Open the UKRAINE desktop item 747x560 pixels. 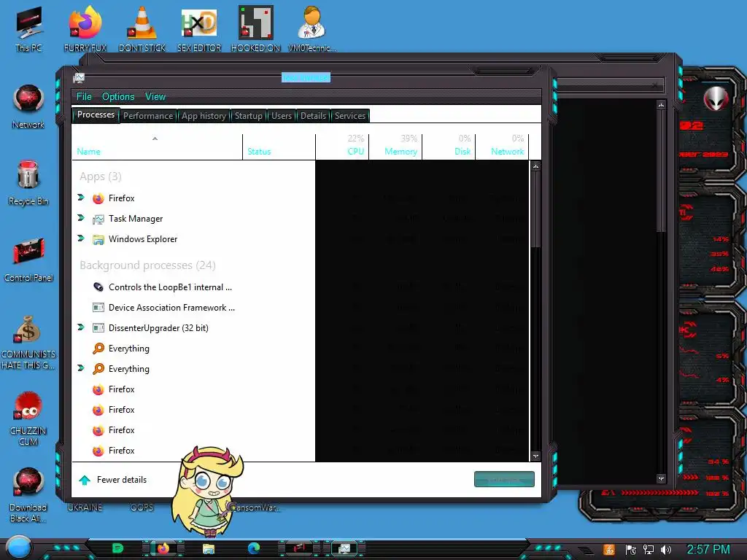(x=85, y=507)
